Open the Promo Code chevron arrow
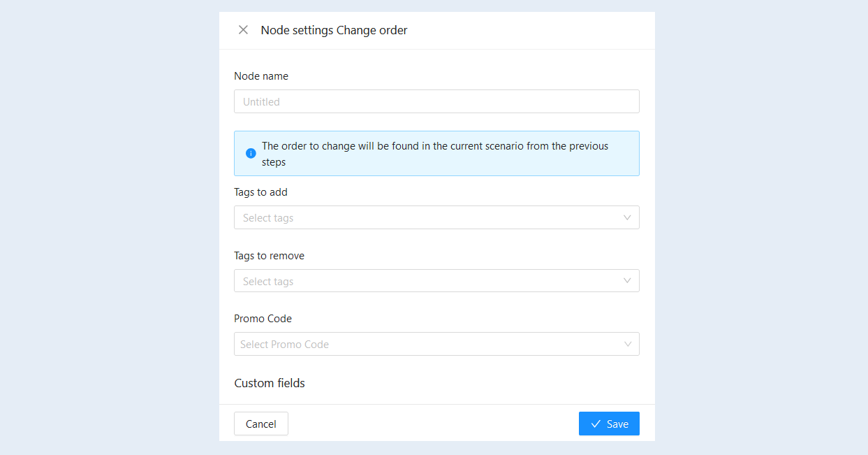This screenshot has width=868, height=455. [627, 344]
